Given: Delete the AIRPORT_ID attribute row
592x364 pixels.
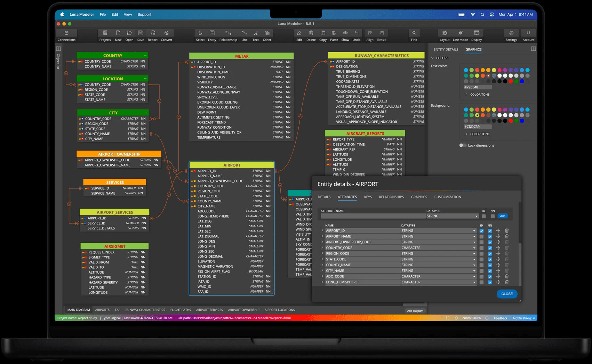Looking at the screenshot, I should click(507, 230).
